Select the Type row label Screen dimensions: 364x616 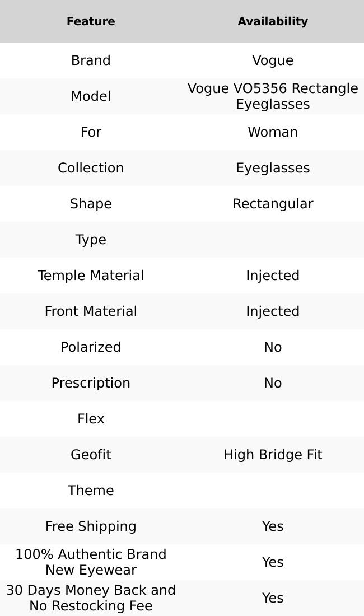point(91,240)
